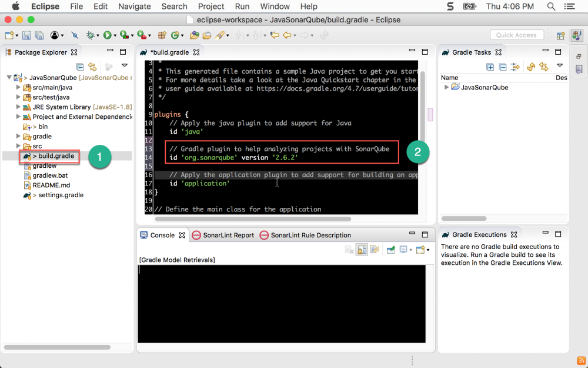
Task: Click Gradle Tasks filter icon
Action: (x=515, y=67)
